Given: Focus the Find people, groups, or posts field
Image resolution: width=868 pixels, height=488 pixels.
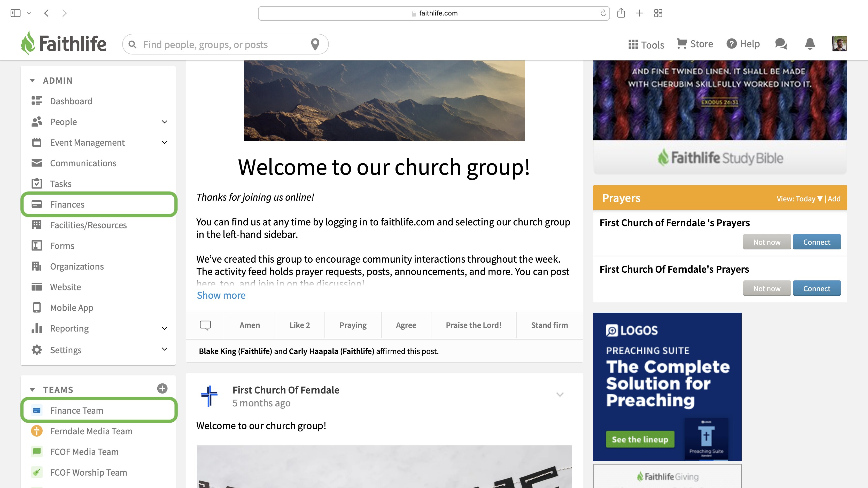Looking at the screenshot, I should (225, 44).
